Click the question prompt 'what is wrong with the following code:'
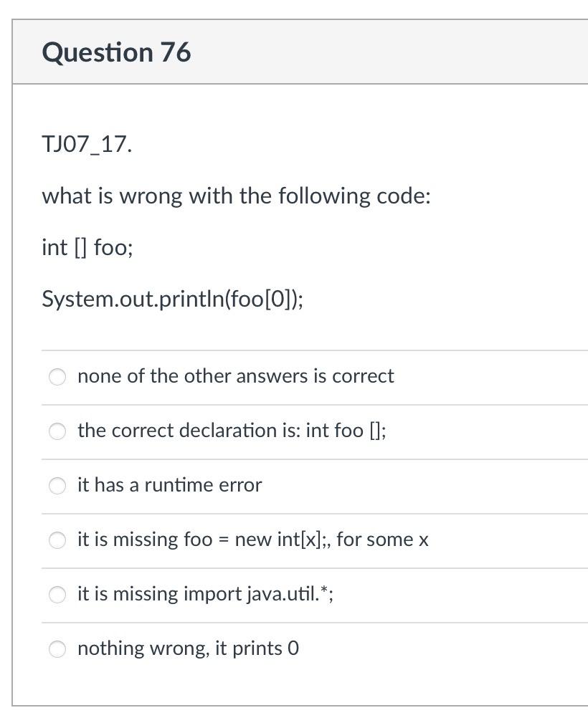This screenshot has height=728, width=588. pyautogui.click(x=235, y=196)
